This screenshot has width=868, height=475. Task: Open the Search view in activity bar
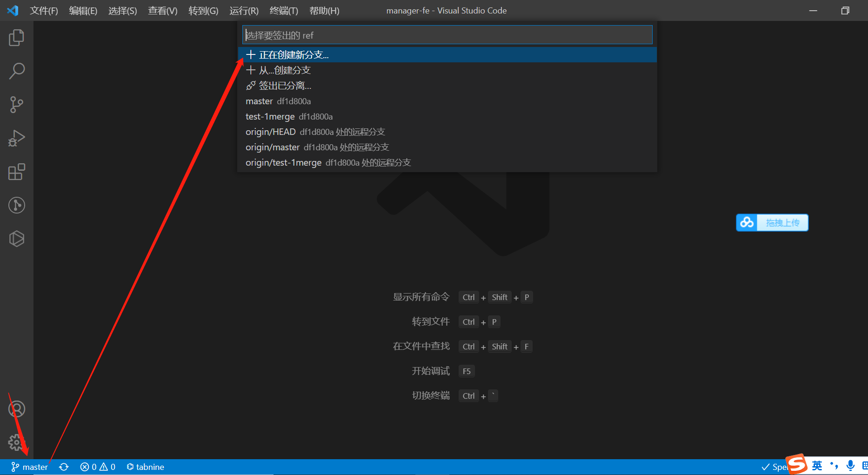(x=17, y=71)
